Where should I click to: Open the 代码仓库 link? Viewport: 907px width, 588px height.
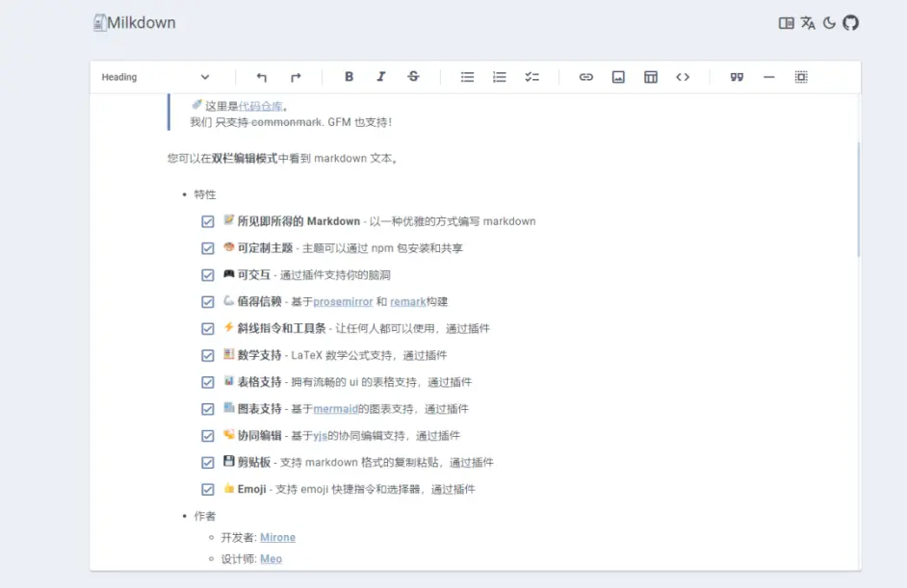tap(260, 107)
